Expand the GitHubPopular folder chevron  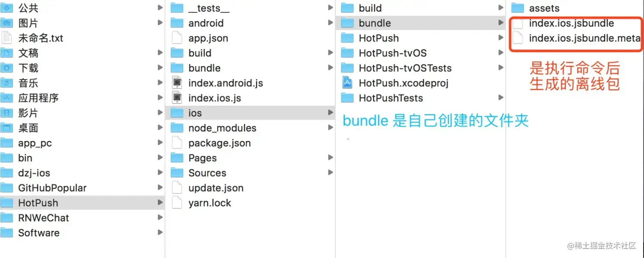[x=160, y=187]
